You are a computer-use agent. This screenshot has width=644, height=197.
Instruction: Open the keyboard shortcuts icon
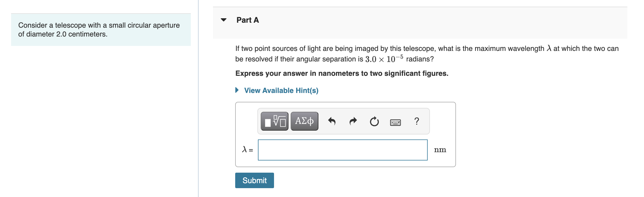395,122
